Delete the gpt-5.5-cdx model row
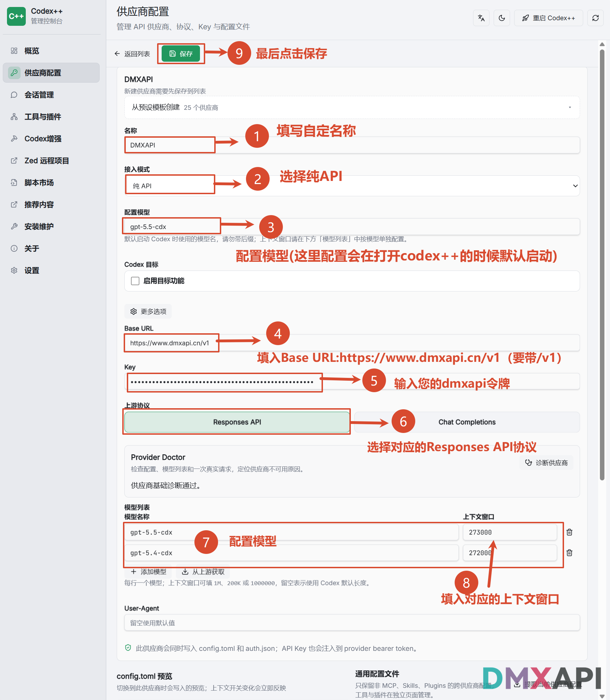 pos(569,532)
